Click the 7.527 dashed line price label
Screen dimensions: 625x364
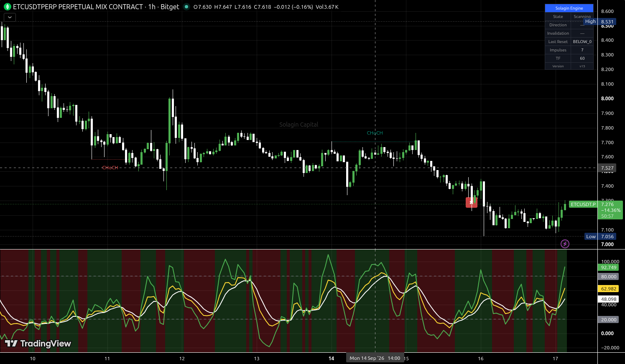pyautogui.click(x=607, y=168)
